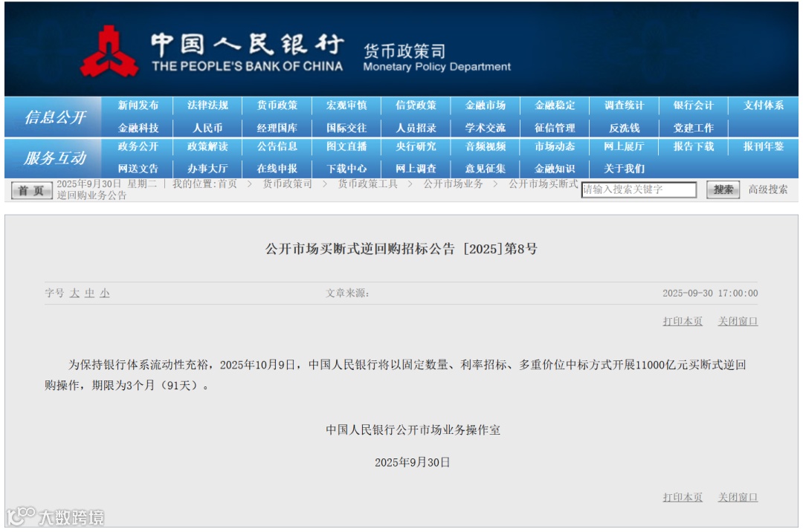Open 国际交往 section
The width and height of the screenshot is (803, 532).
(346, 128)
